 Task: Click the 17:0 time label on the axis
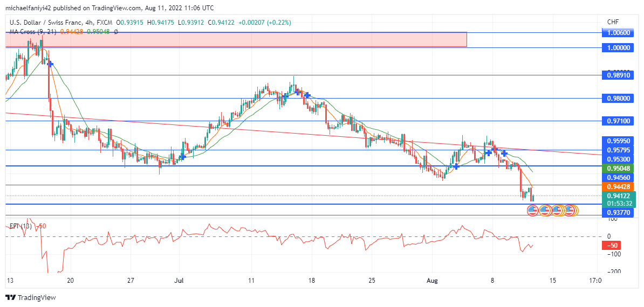click(595, 281)
